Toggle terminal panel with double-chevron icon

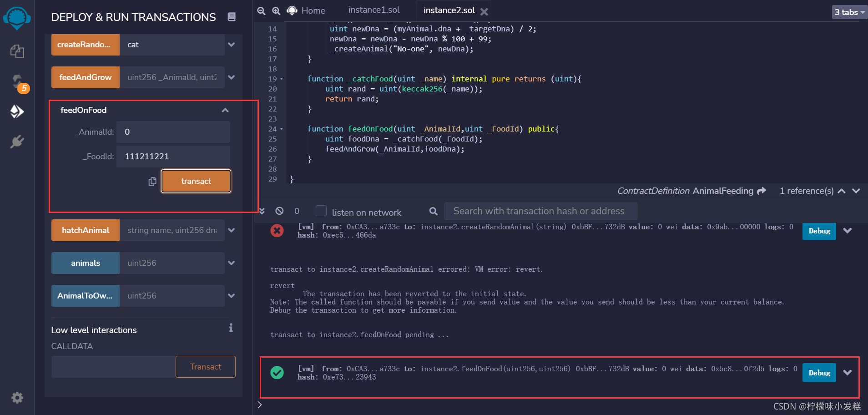(262, 211)
